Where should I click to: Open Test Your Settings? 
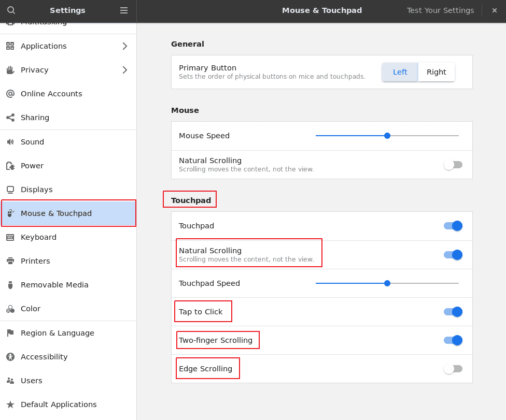click(x=440, y=10)
